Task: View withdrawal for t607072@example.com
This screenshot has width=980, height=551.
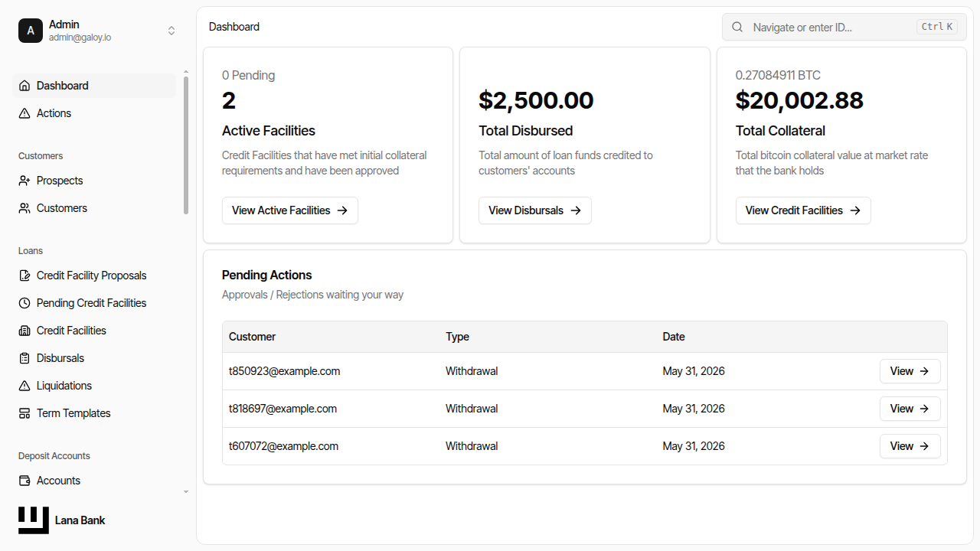Action: (910, 446)
